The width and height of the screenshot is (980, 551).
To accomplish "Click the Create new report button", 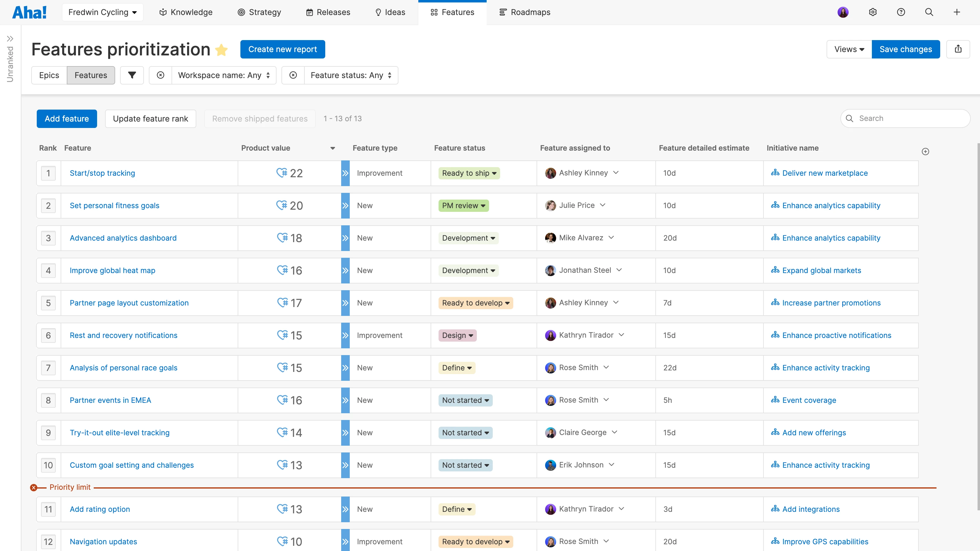I will click(x=282, y=49).
